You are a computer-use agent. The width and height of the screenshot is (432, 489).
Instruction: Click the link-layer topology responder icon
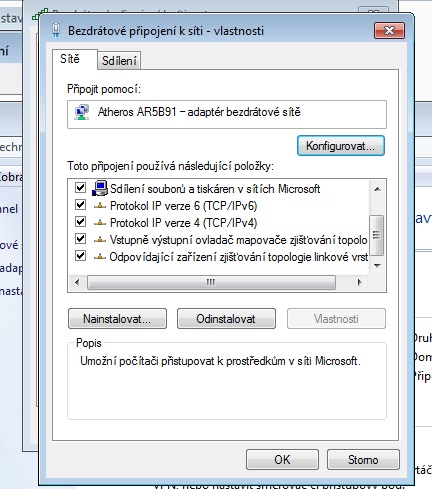click(100, 257)
